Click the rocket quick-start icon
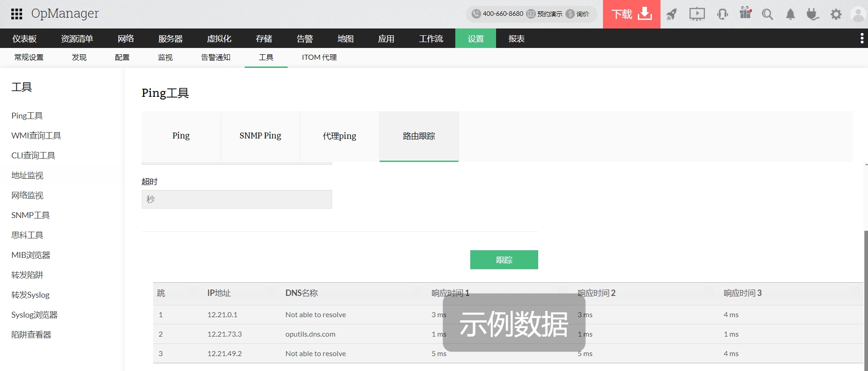This screenshot has height=371, width=868. tap(671, 14)
